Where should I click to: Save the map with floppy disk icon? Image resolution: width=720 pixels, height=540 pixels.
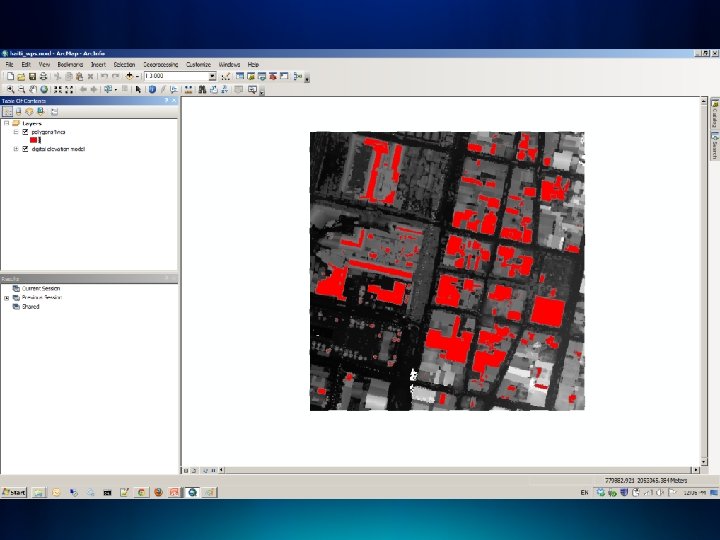tap(32, 76)
